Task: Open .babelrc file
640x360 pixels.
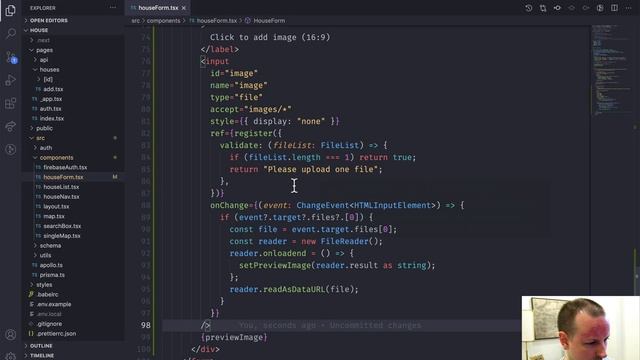Action: [47, 294]
